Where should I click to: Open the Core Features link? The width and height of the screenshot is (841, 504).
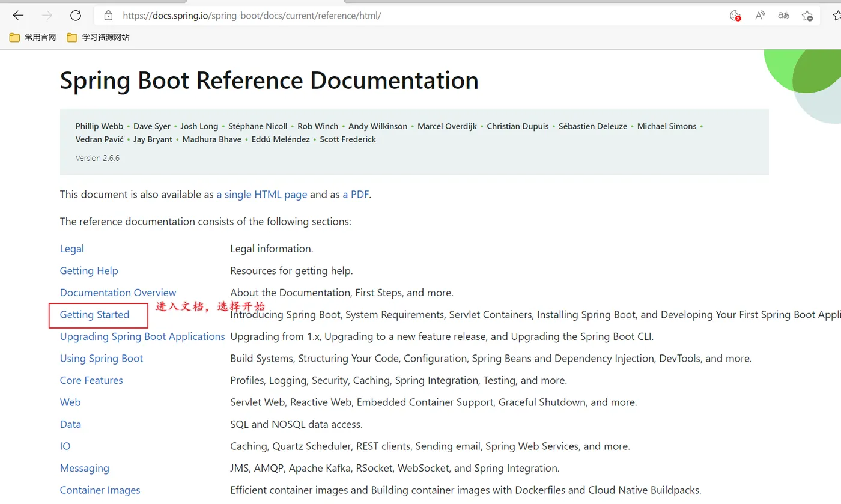[91, 380]
